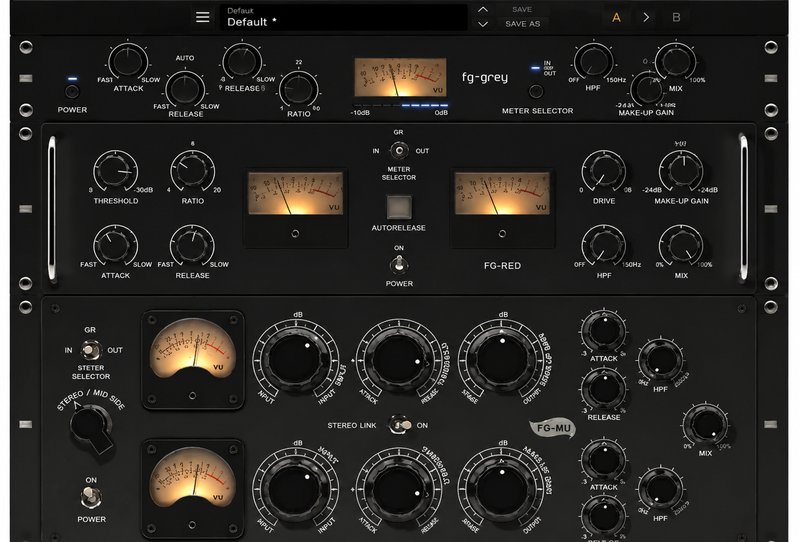Click the FG-MU lower channel THRESHOLD knob
Screen dimensions: 800x542
click(399, 488)
